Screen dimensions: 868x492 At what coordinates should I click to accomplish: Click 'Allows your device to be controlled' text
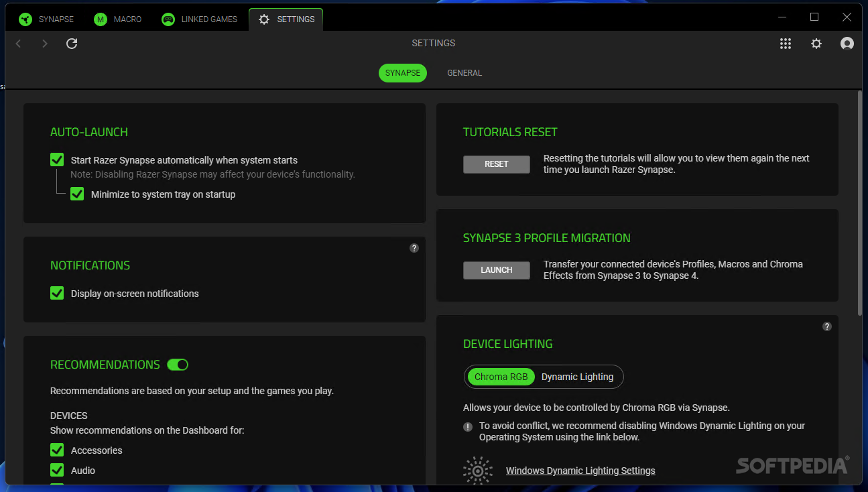(x=597, y=408)
